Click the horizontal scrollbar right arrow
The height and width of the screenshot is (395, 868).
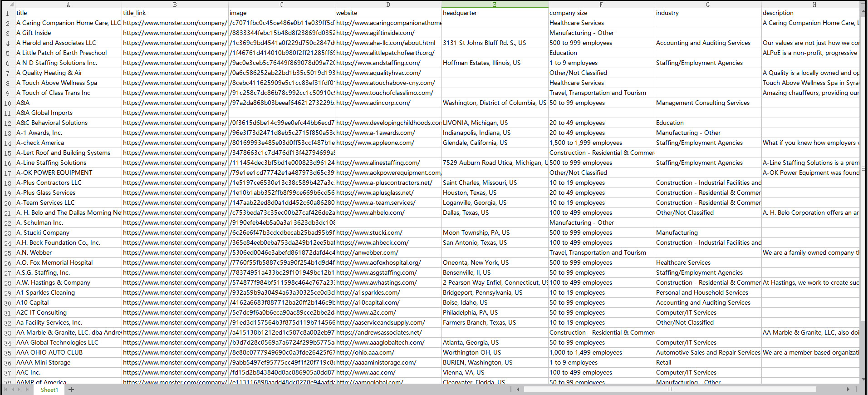848,390
